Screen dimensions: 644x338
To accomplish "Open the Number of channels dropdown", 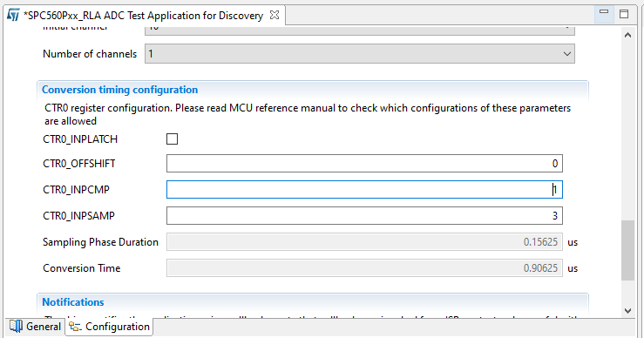I will click(359, 54).
